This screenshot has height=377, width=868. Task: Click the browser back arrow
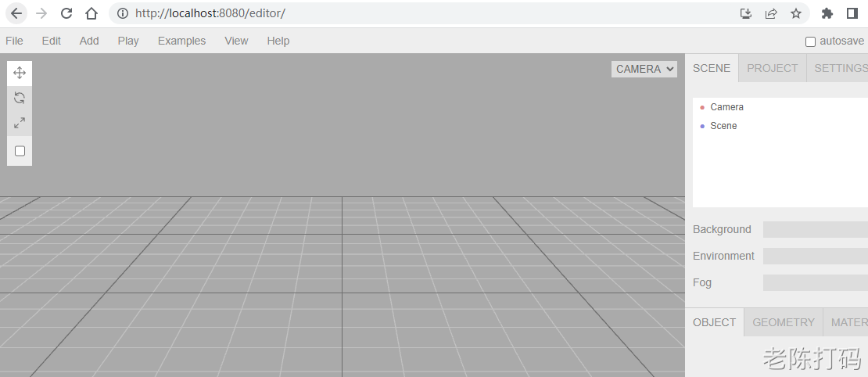click(x=16, y=13)
